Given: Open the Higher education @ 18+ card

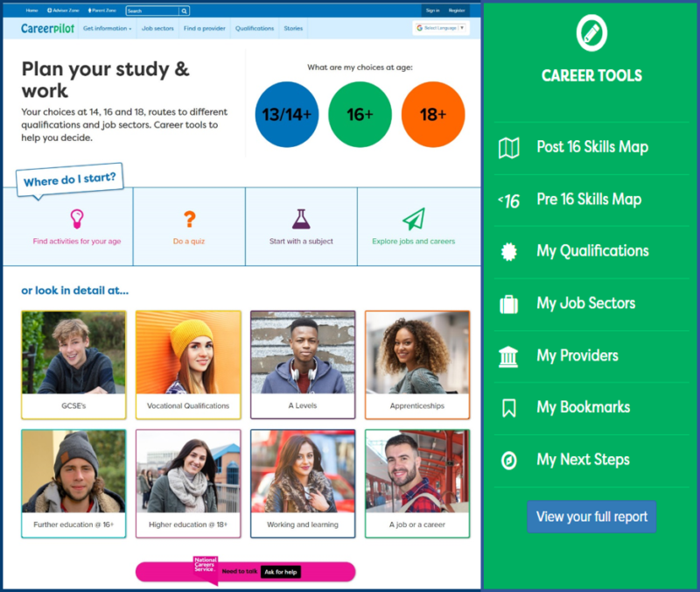Looking at the screenshot, I should coord(188,484).
